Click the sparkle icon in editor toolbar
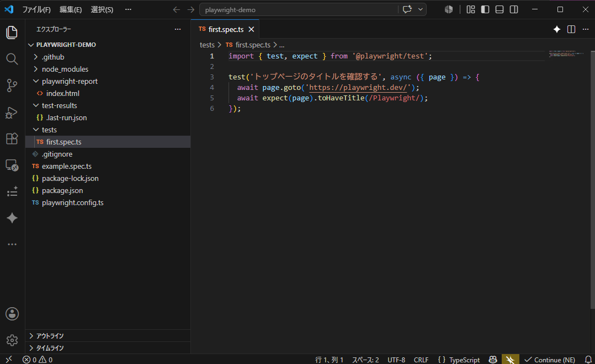 (x=557, y=29)
